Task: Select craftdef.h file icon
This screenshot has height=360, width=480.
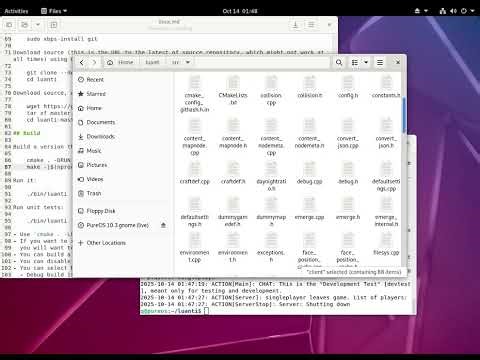Action: (233, 169)
